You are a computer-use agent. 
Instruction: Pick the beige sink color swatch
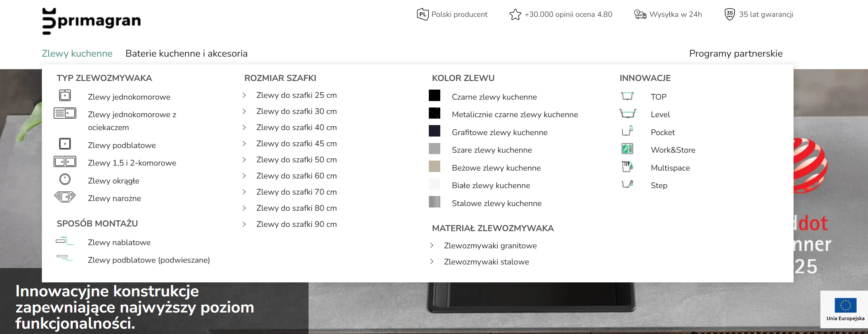click(434, 167)
